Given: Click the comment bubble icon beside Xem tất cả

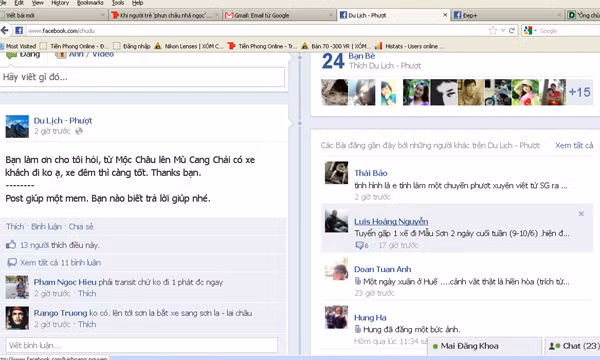Looking at the screenshot, I should [x=12, y=263].
